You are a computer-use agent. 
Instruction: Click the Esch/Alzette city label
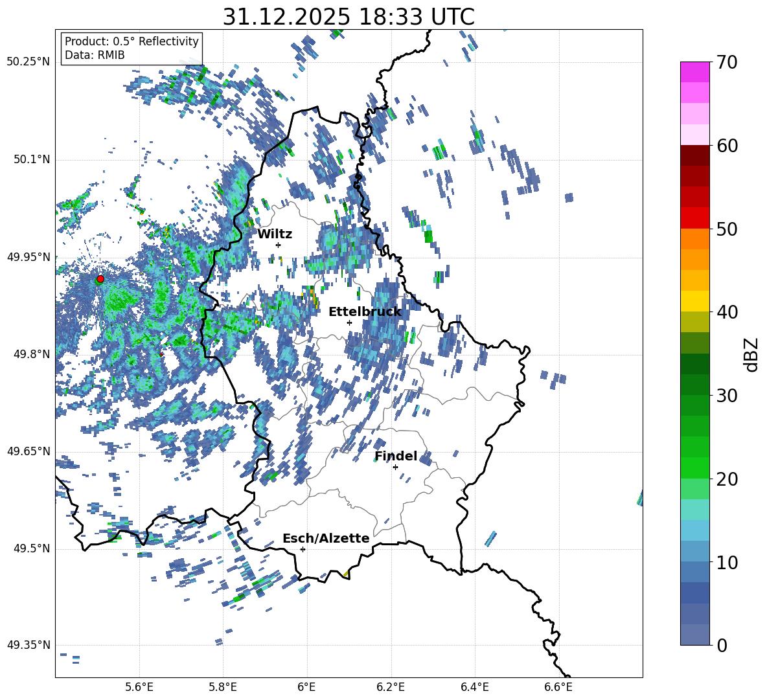click(326, 538)
